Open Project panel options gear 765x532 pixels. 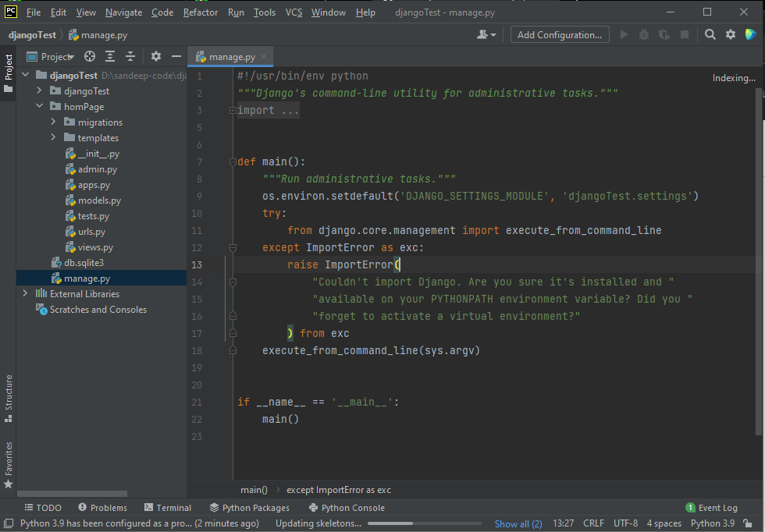click(155, 56)
